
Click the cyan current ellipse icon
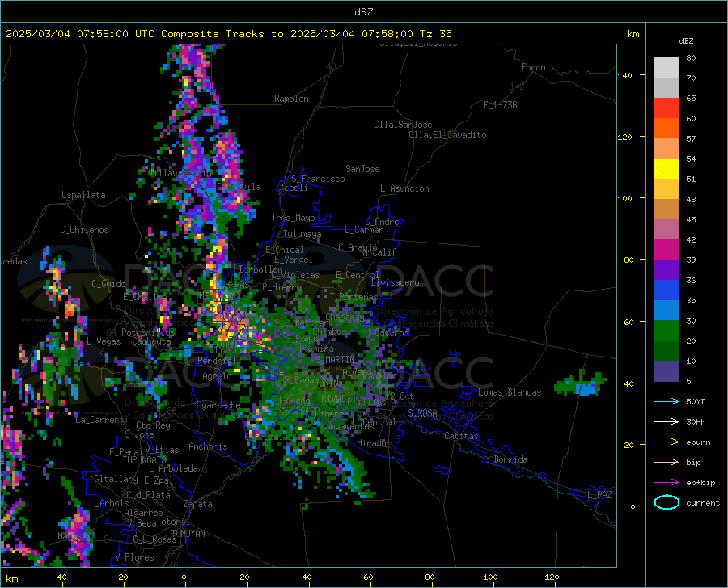click(667, 502)
